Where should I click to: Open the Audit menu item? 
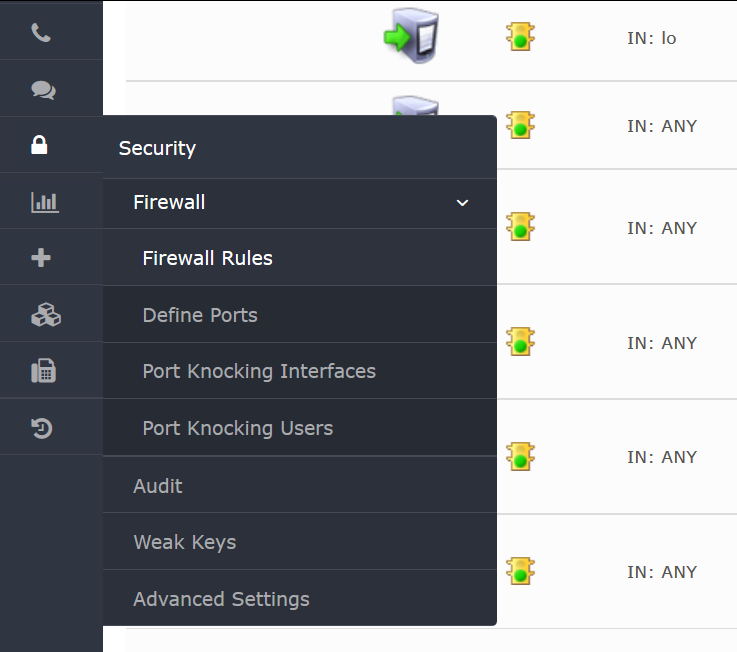(x=300, y=485)
